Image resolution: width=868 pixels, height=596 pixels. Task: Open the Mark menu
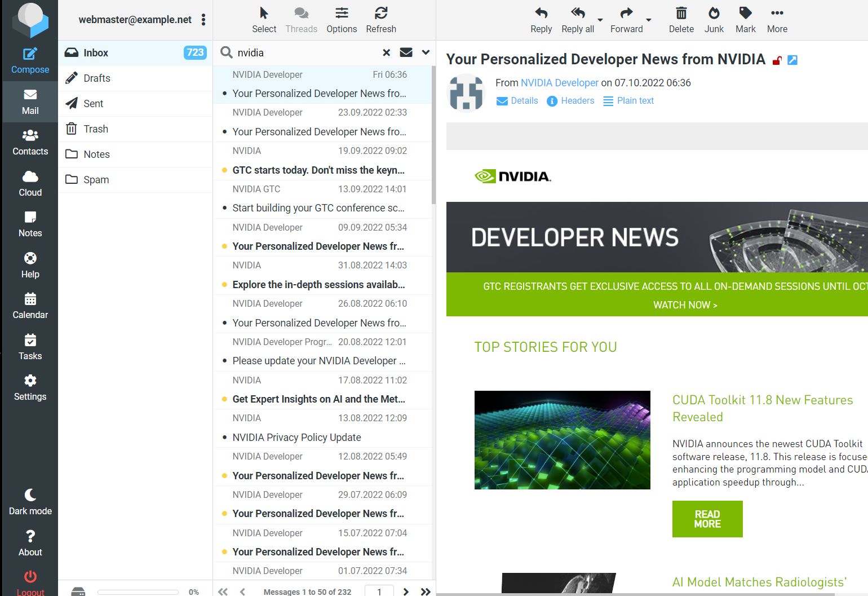pos(745,20)
